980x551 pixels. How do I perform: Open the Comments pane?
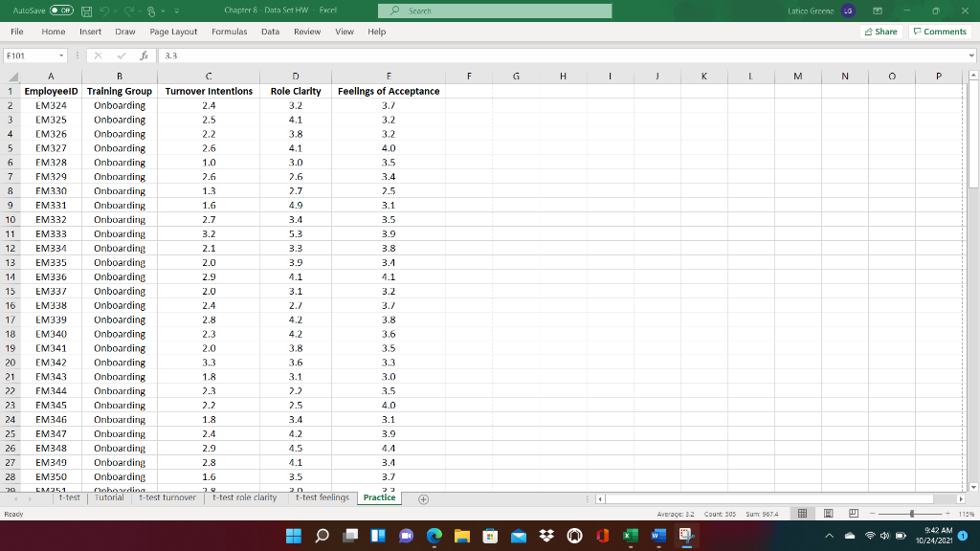[x=940, y=31]
